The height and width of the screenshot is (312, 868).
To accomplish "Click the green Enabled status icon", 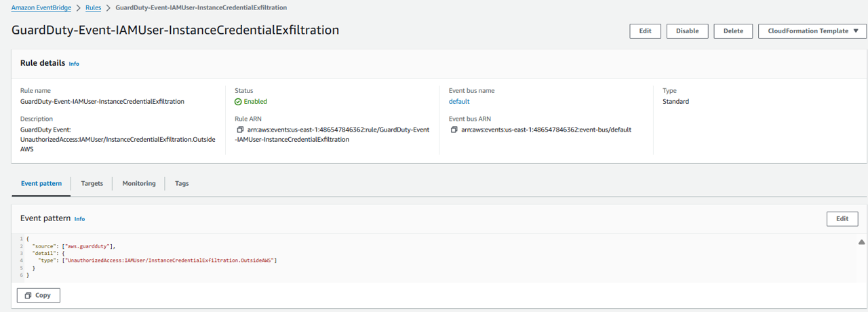I will (x=238, y=102).
